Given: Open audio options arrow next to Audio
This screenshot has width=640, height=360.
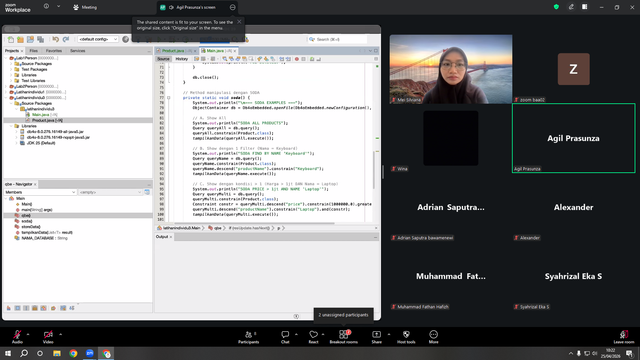Looking at the screenshot, I should tap(28, 334).
